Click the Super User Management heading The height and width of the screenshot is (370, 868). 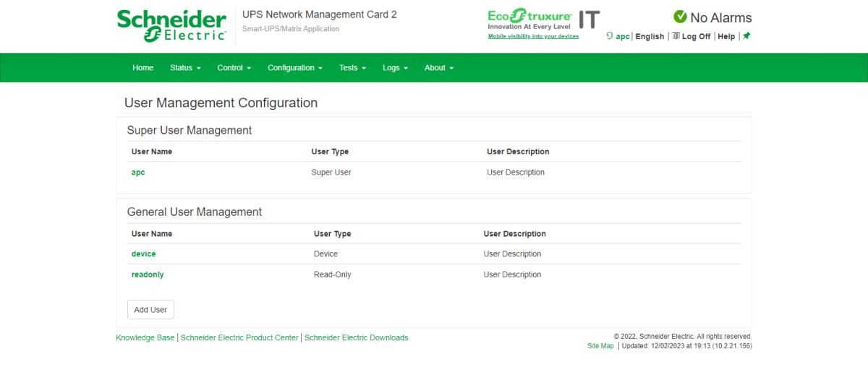190,130
